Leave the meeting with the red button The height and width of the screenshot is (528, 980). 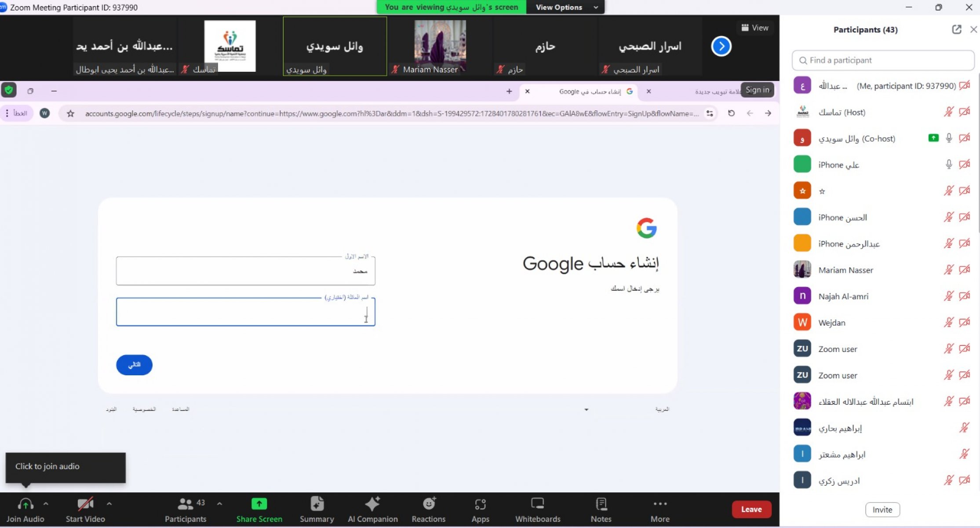click(751, 509)
